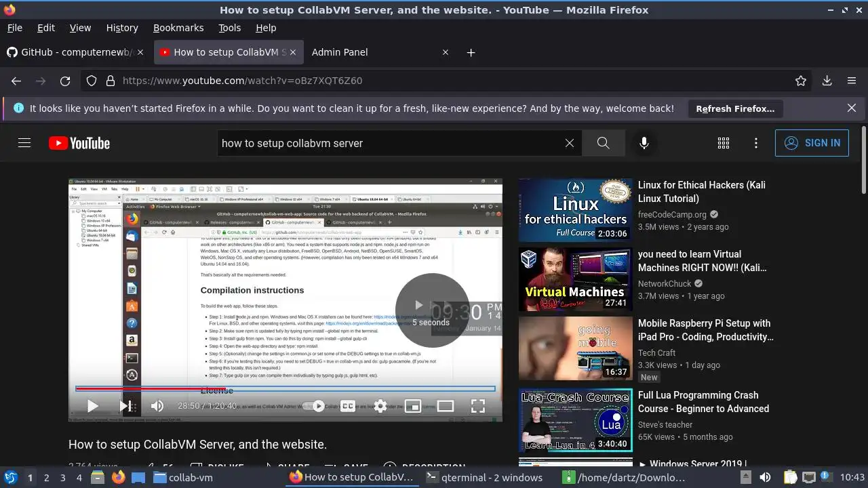Submit search with magnifier button
This screenshot has height=488, width=868.
[x=603, y=143]
